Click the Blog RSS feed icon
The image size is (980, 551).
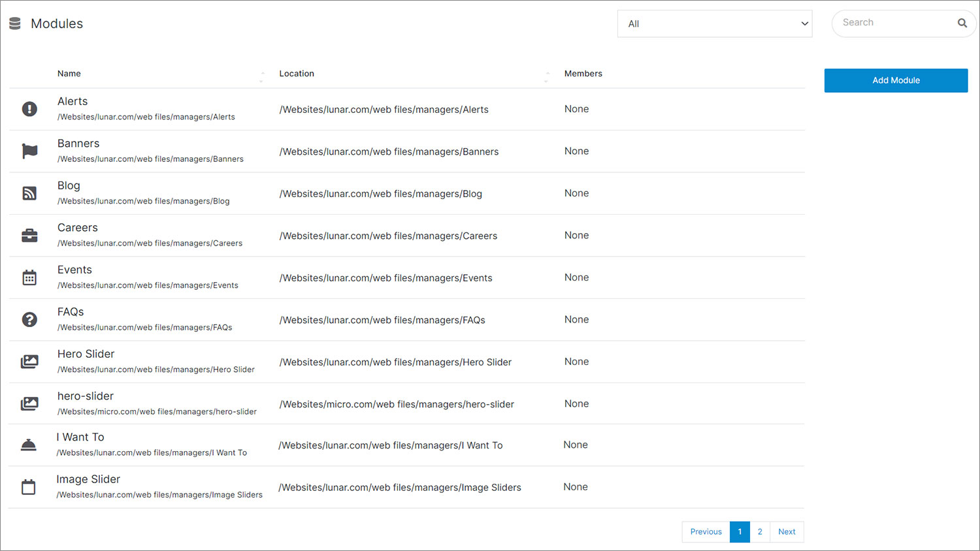(x=29, y=193)
